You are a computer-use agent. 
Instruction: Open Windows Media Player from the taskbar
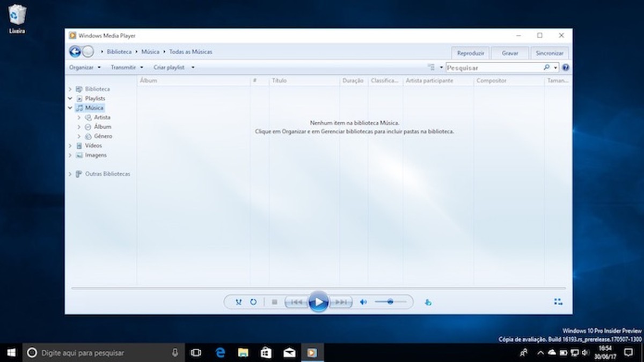(312, 353)
